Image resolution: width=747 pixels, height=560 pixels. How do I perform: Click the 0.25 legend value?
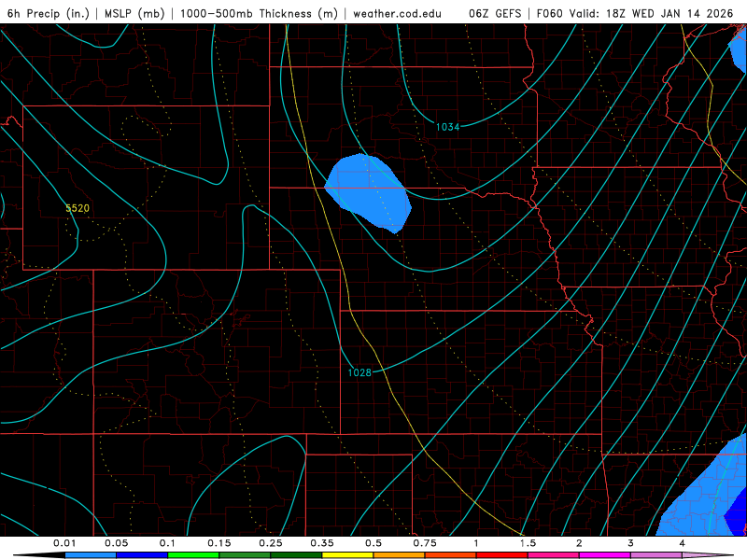pyautogui.click(x=271, y=543)
